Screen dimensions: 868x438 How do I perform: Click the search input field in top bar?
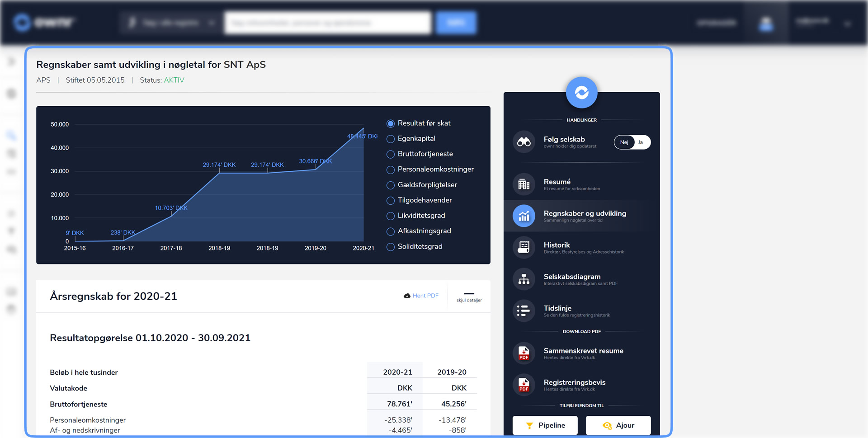[327, 23]
